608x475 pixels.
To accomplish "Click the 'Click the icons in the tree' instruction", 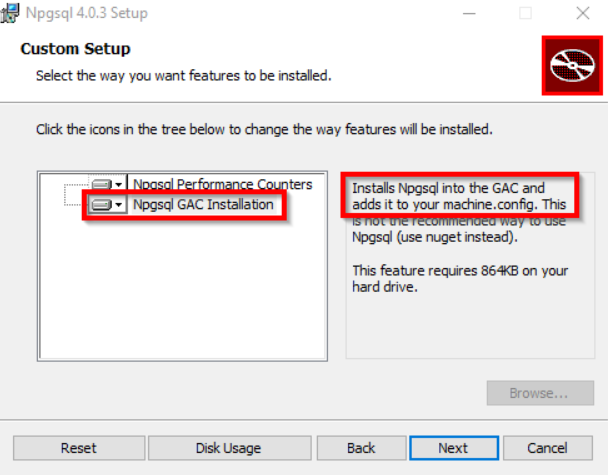I will (264, 129).
